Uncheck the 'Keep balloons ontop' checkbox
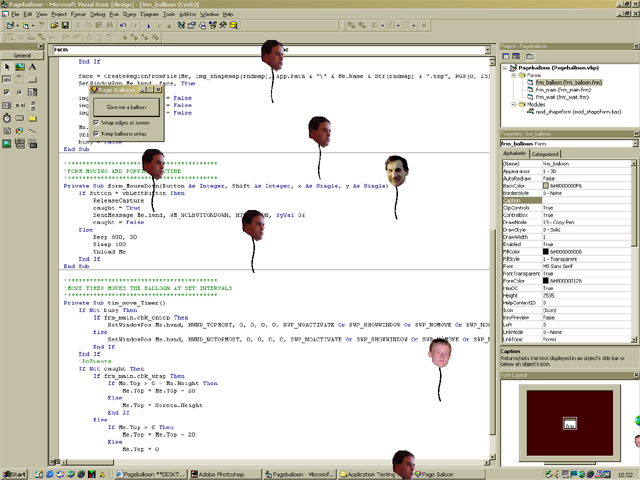Viewport: 640px width, 480px height. (98, 133)
